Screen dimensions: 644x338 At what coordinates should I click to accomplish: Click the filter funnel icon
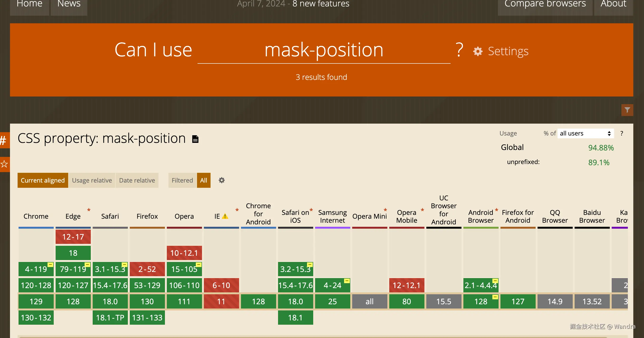627,110
